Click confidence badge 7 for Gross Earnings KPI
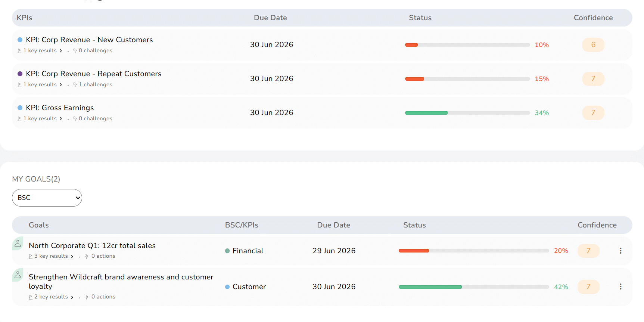The image size is (644, 322). pos(593,113)
